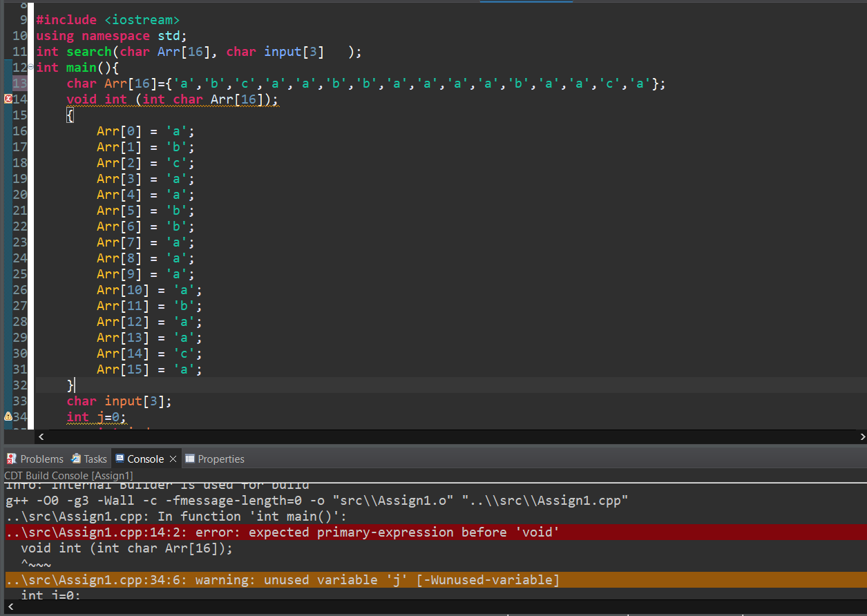The height and width of the screenshot is (616, 867).
Task: Click the console horizontal scrollbar left arrow
Action: click(x=9, y=606)
